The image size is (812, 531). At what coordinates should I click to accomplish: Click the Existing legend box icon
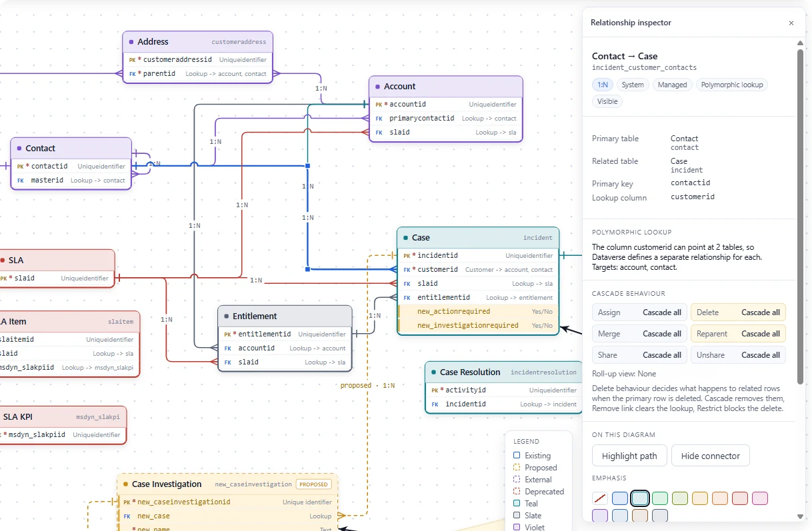[x=517, y=456]
